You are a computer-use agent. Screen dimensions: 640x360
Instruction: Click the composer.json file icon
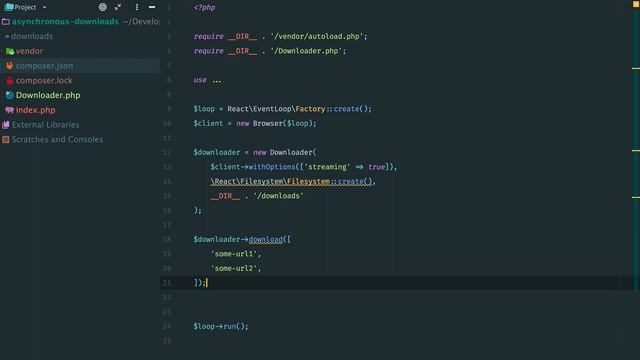pos(9,66)
